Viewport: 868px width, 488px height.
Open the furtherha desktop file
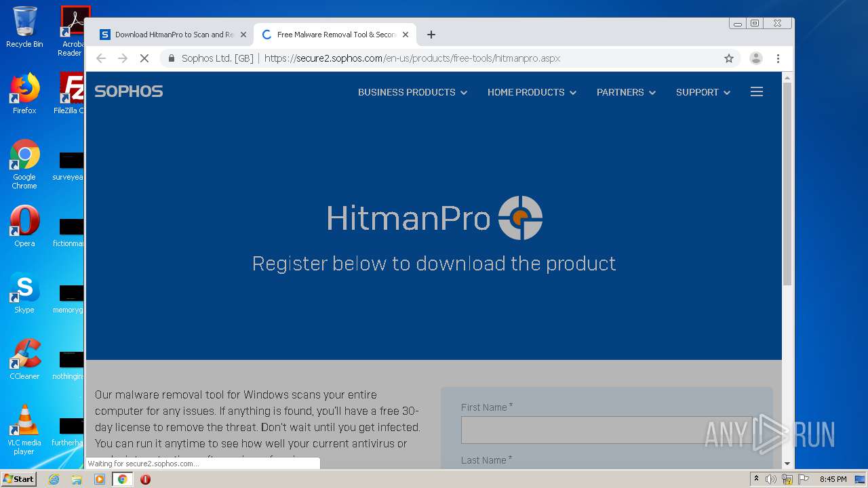69,432
